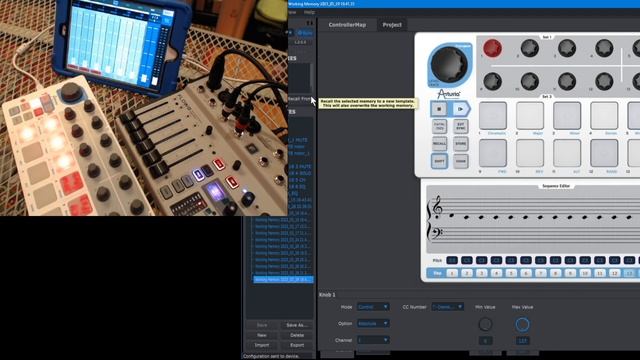Open the Mode dropdown for Knob 1
This screenshot has width=640, height=360.
coord(373,307)
